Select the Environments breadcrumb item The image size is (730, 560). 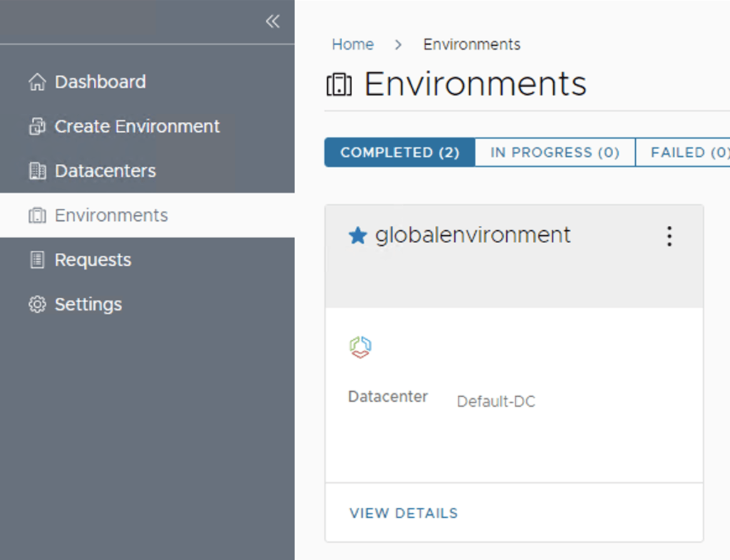click(471, 44)
